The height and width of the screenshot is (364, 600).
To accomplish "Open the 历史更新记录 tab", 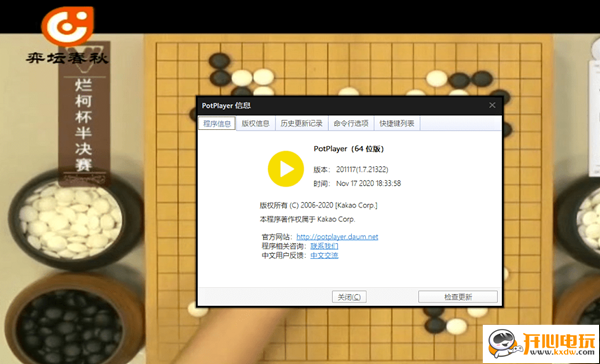I will pyautogui.click(x=302, y=123).
